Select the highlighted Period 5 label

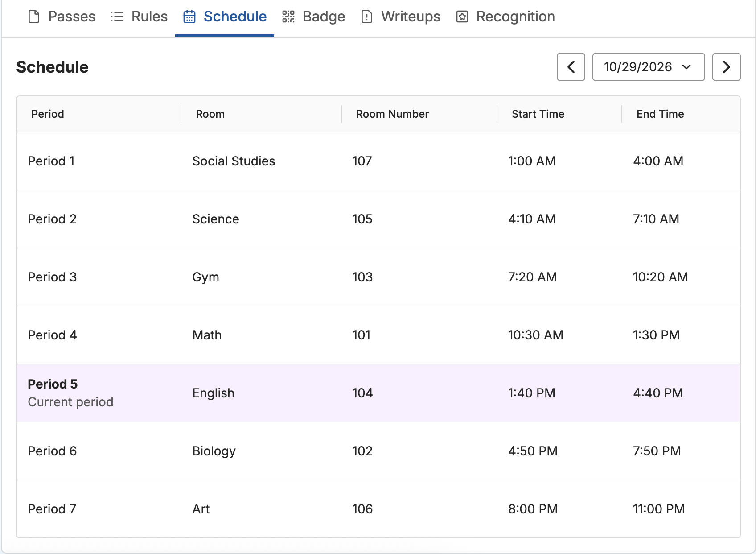click(x=53, y=384)
